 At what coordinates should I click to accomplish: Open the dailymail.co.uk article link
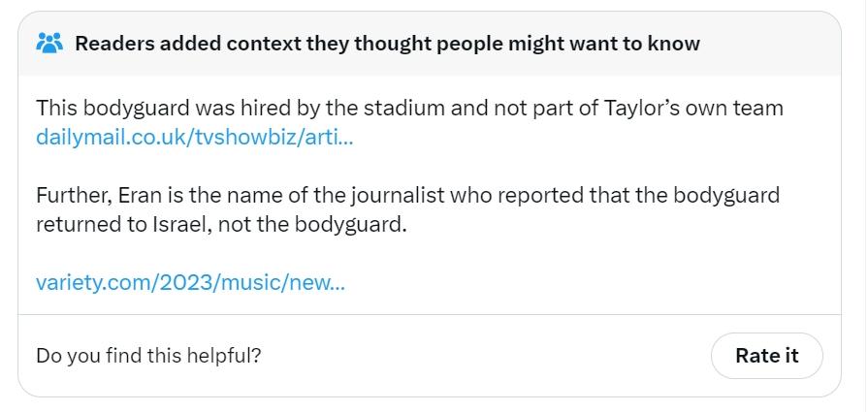[x=194, y=137]
